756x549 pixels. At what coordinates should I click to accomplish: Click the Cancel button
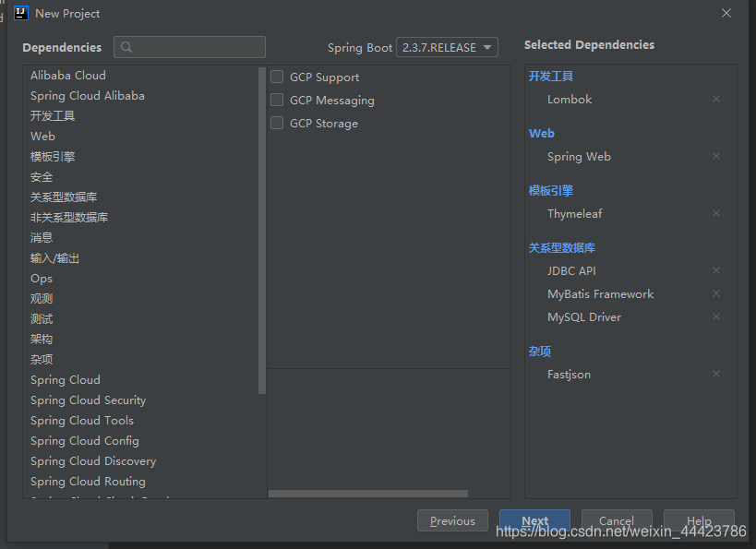coord(617,520)
